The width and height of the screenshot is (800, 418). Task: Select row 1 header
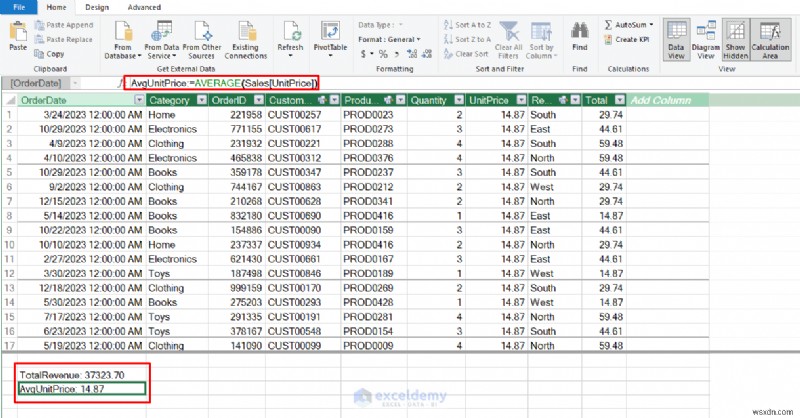9,115
